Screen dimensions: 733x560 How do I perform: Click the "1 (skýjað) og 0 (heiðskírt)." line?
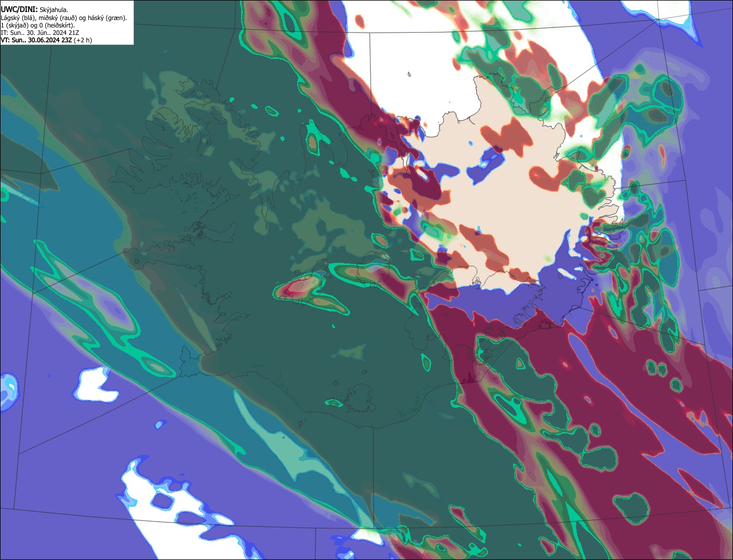point(38,25)
